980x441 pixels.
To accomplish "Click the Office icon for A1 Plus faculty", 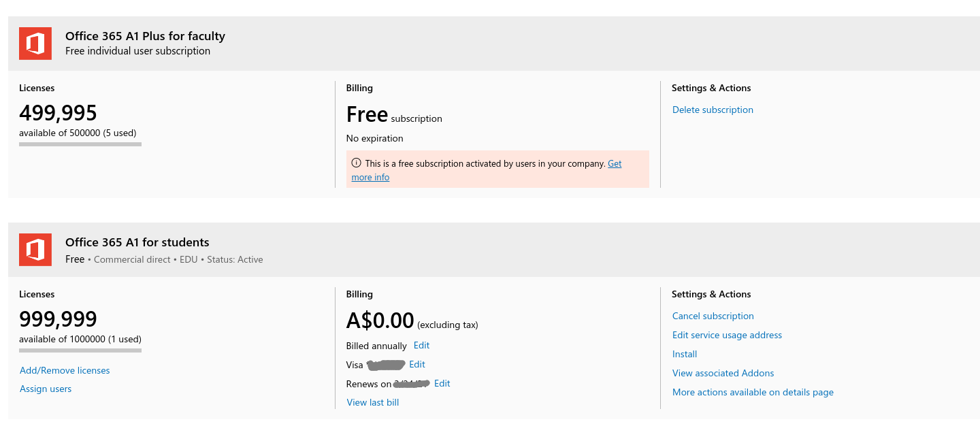I will [x=35, y=44].
